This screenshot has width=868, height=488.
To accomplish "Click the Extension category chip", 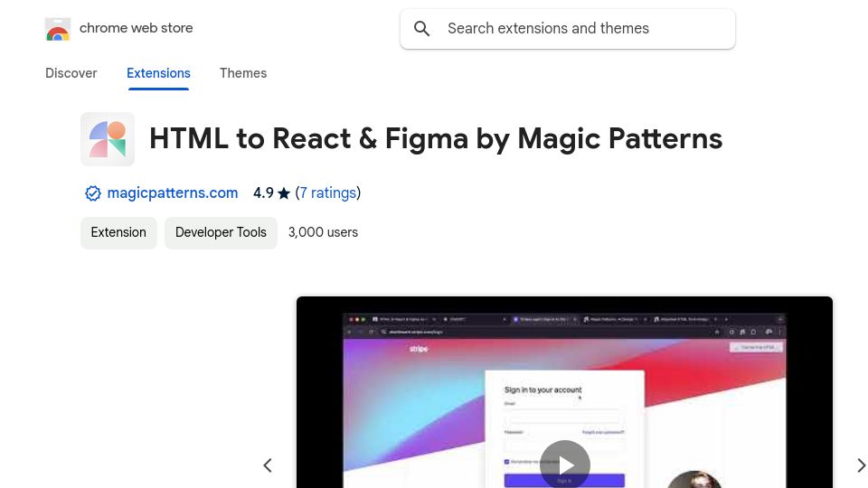I will [118, 232].
